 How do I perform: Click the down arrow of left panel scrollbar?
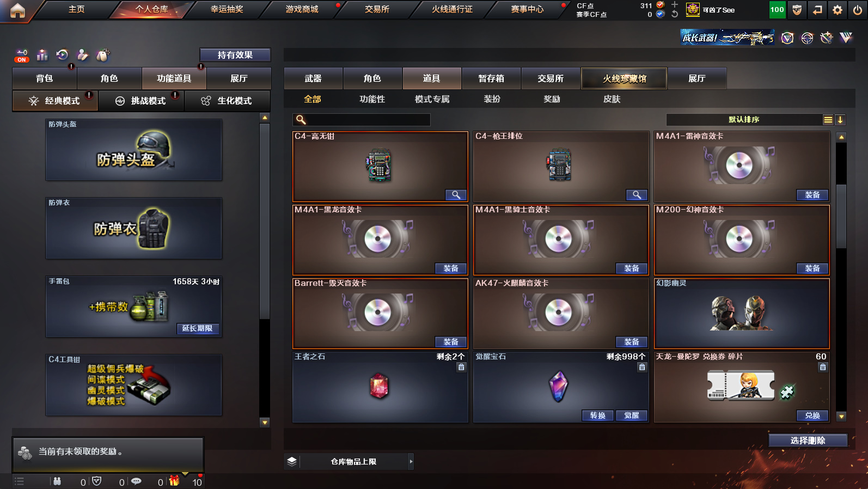pos(265,422)
